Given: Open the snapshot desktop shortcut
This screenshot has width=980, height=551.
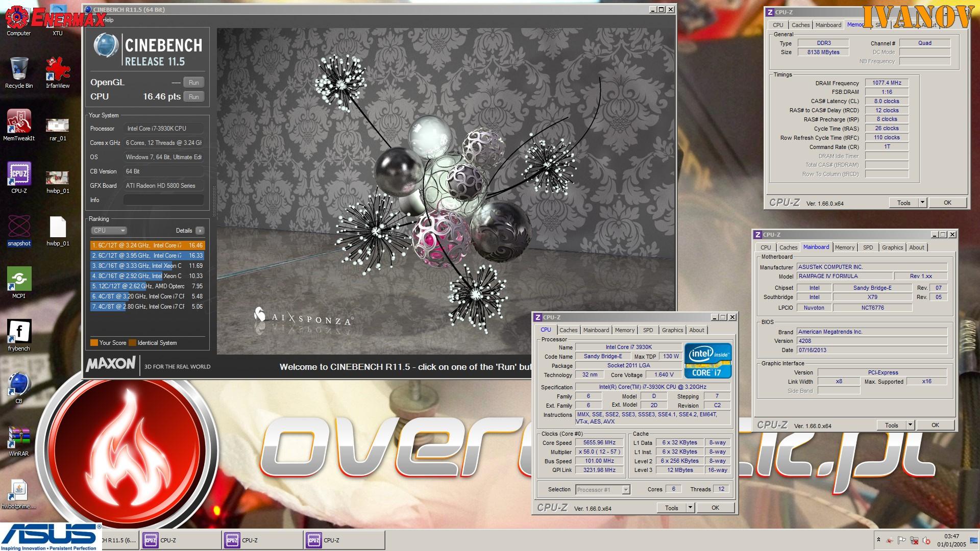Looking at the screenshot, I should (x=19, y=230).
